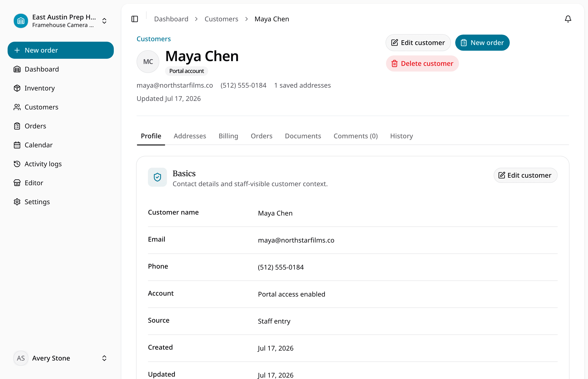The width and height of the screenshot is (588, 379).
Task: Click the Activity logs history icon
Action: click(x=17, y=164)
